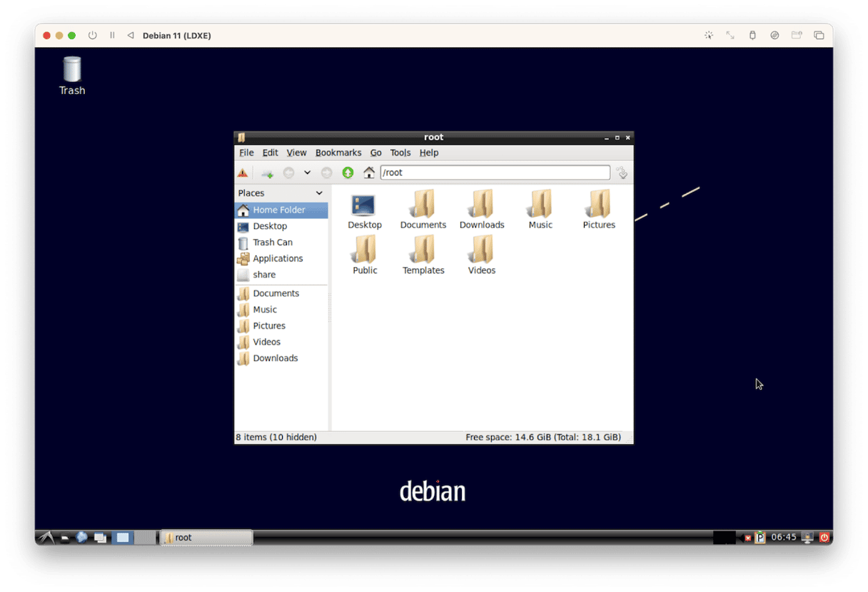Pause the VM using the pause control
The image size is (868, 592).
(112, 35)
